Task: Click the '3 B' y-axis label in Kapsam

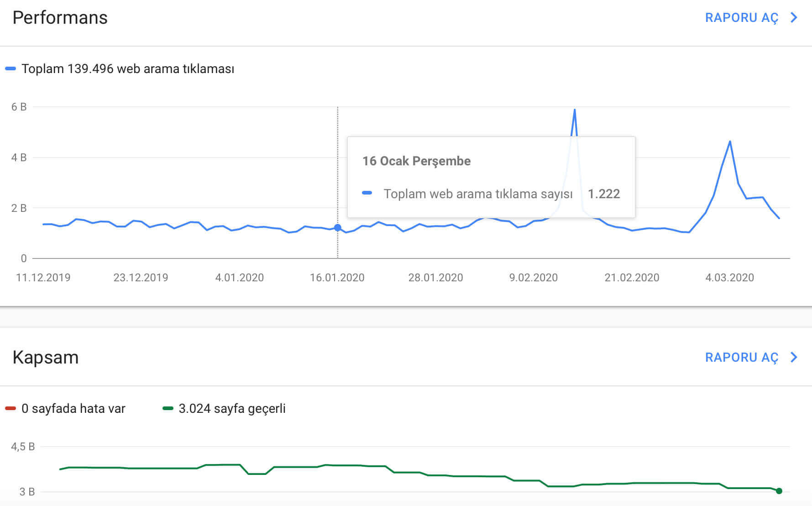Action: pos(27,492)
